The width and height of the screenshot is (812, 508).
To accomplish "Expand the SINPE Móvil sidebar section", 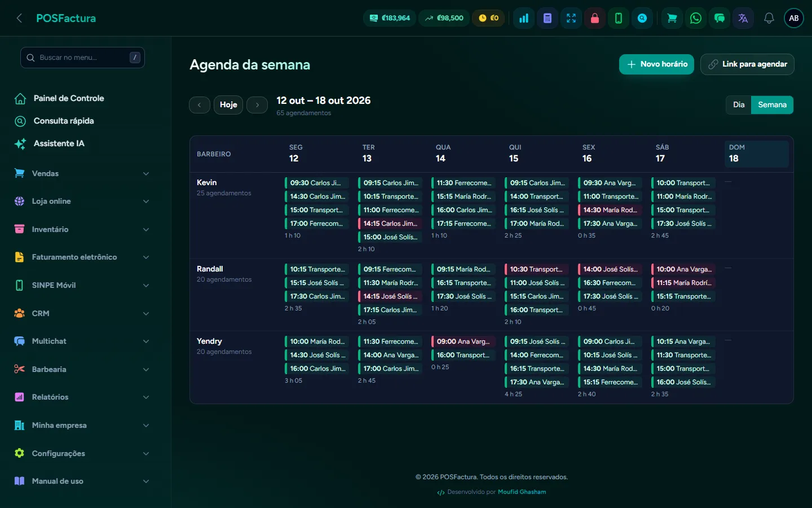I will tap(82, 285).
